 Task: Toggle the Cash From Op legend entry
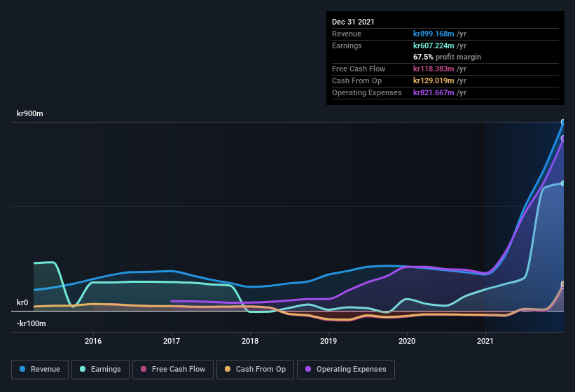pos(254,369)
